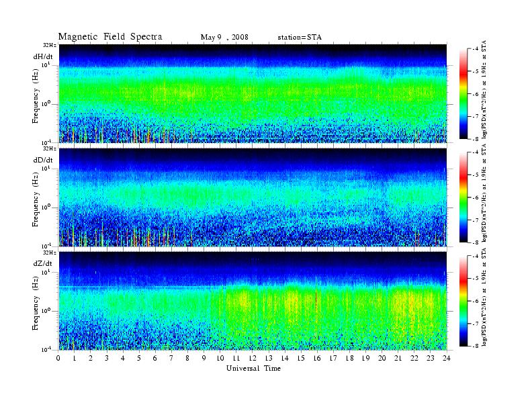The image size is (532, 411).
Task: Click the 'dZ/dt' panel label
Action: (43, 263)
